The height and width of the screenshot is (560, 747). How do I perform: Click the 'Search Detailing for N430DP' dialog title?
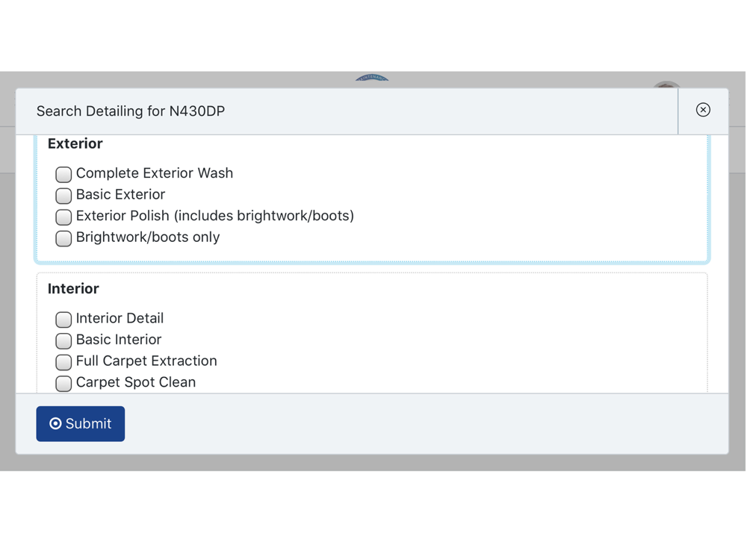point(131,111)
